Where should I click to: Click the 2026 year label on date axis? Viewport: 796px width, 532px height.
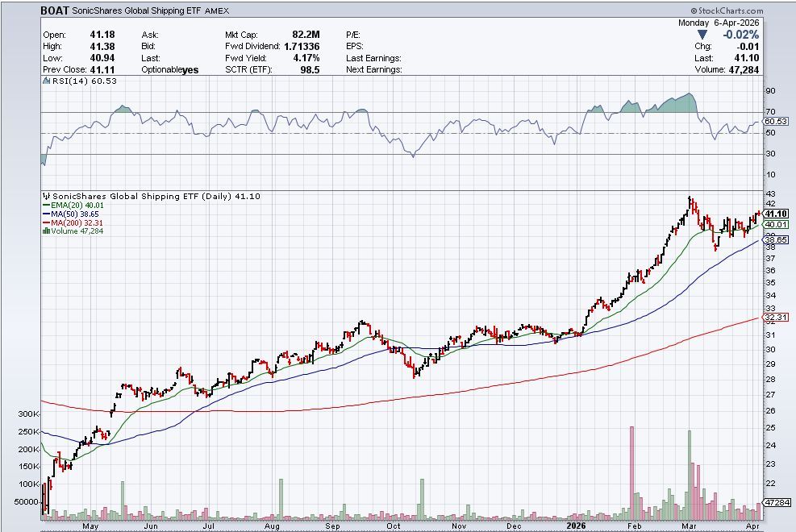pos(576,526)
